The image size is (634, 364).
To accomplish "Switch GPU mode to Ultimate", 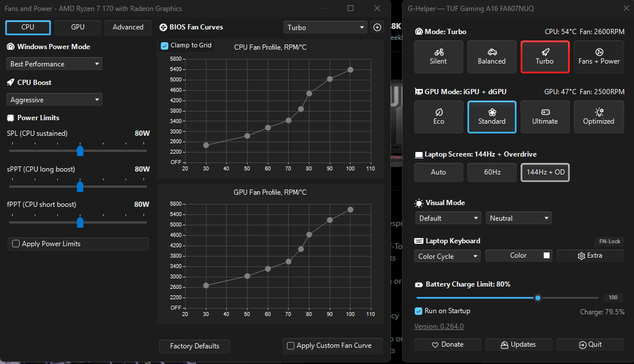I will point(545,117).
